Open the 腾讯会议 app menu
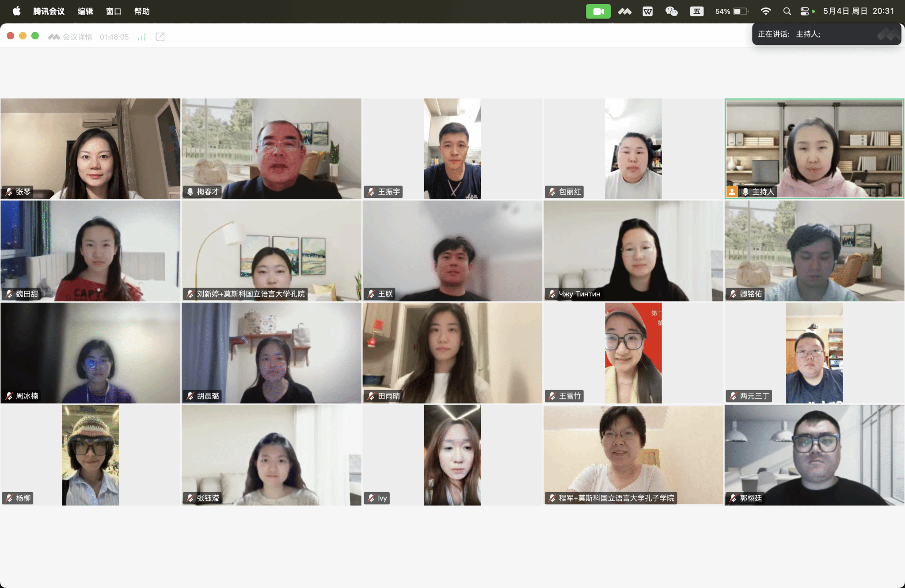Viewport: 905px width, 588px height. point(49,11)
